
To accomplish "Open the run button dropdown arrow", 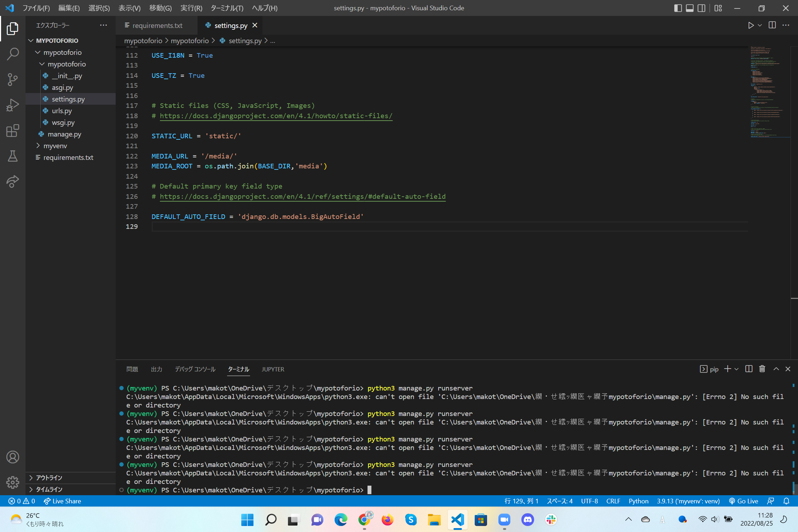I will [x=759, y=25].
